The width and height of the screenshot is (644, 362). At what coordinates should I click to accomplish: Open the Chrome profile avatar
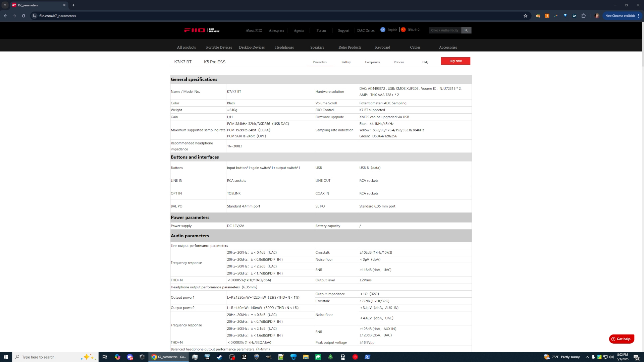pyautogui.click(x=597, y=16)
